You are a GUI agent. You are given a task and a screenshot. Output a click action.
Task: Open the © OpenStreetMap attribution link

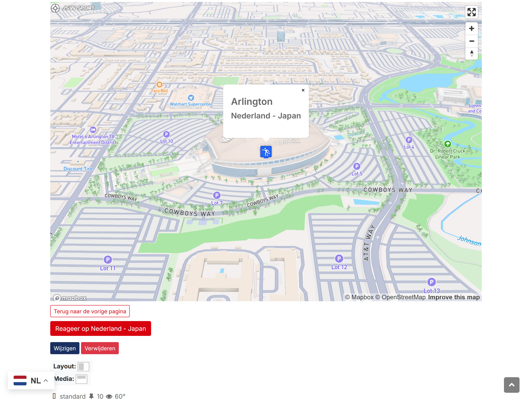[401, 297]
